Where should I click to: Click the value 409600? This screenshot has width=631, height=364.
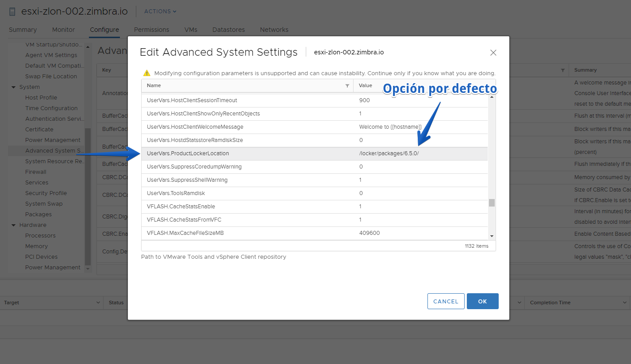[369, 233]
